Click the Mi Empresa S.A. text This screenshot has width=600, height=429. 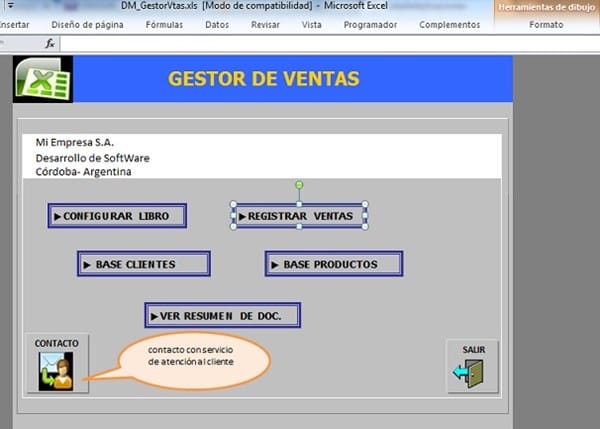[75, 142]
